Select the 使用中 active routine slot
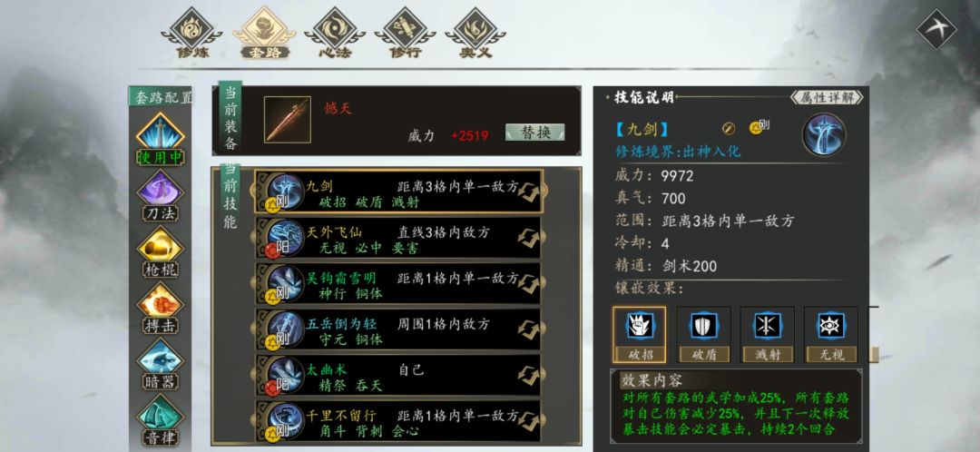Image resolution: width=980 pixels, height=452 pixels. point(161,139)
